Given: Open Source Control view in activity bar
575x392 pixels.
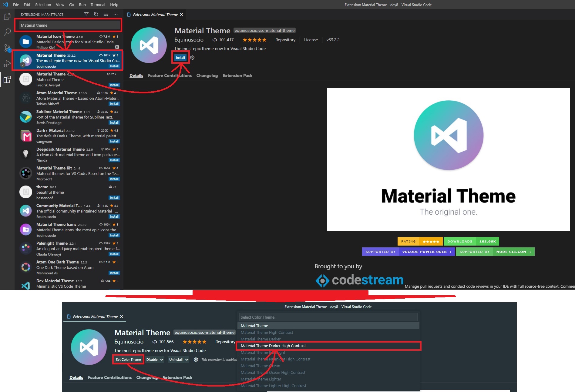Looking at the screenshot, I should (x=7, y=48).
